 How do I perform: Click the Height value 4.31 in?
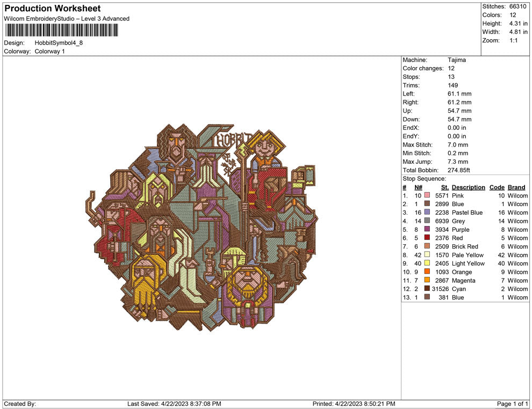click(518, 24)
